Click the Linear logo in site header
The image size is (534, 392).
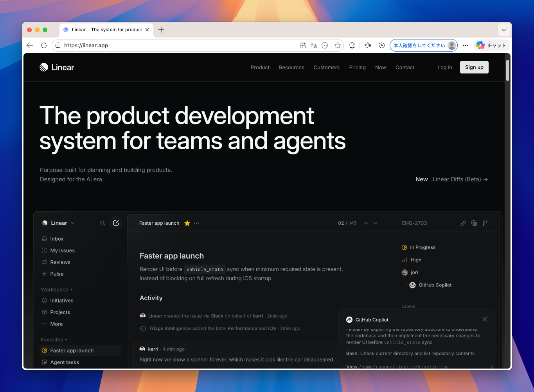coord(57,67)
